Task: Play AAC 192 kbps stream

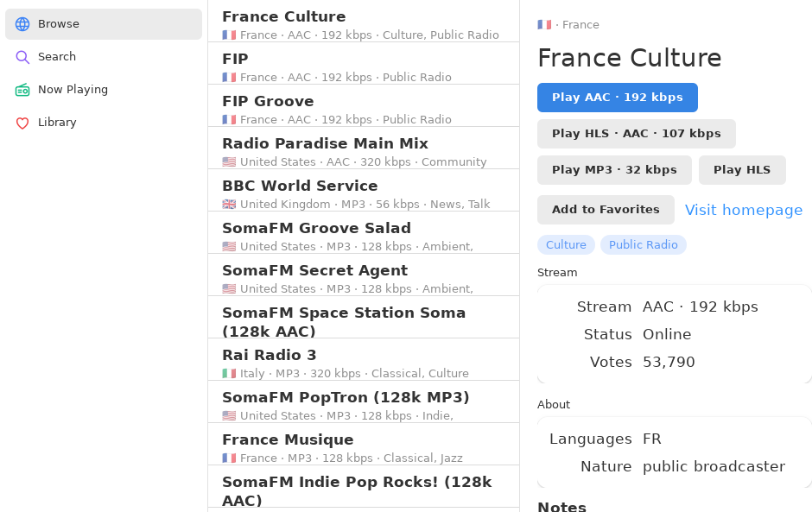Action: (618, 98)
